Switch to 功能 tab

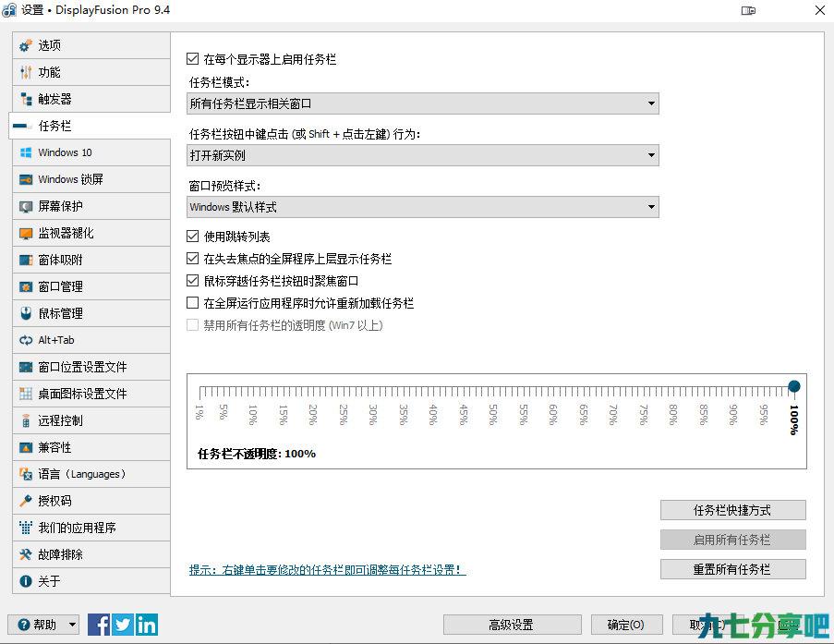pos(91,72)
